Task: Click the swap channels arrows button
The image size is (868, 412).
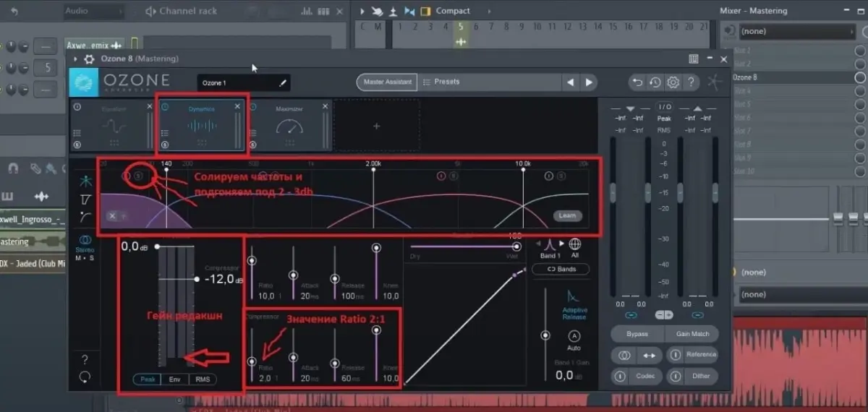Action: tap(650, 355)
